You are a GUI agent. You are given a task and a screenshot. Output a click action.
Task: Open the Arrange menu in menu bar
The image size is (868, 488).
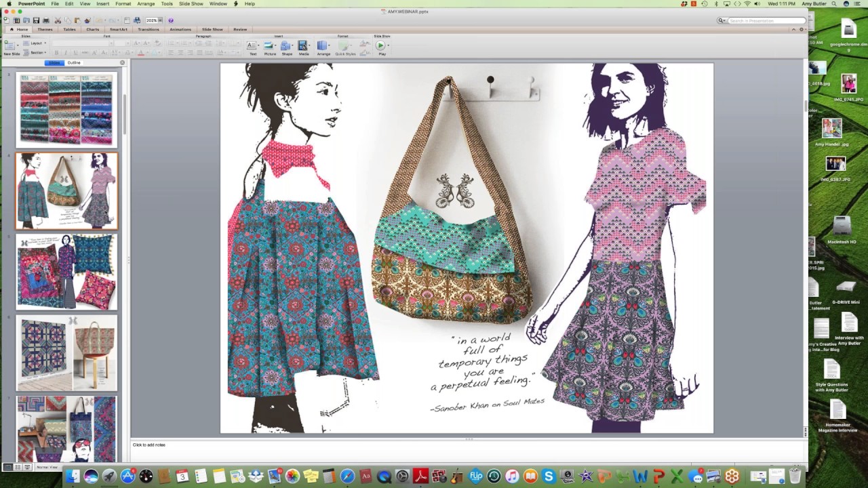[x=146, y=4]
